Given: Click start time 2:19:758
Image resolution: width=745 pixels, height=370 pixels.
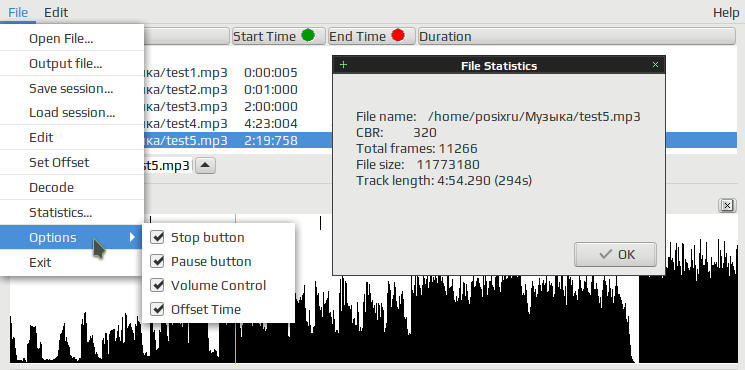Looking at the screenshot, I should click(x=271, y=141).
